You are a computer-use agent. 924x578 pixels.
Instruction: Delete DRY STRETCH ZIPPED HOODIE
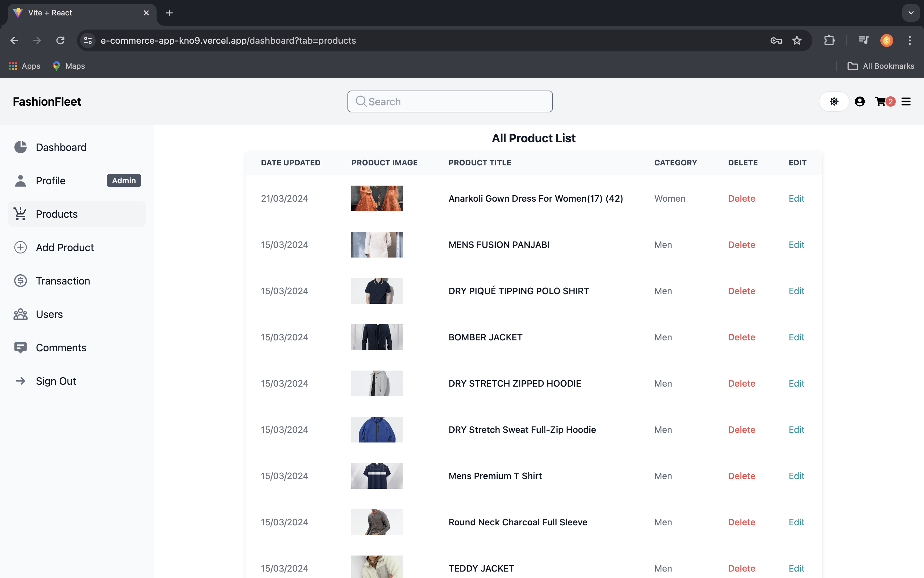(x=741, y=383)
